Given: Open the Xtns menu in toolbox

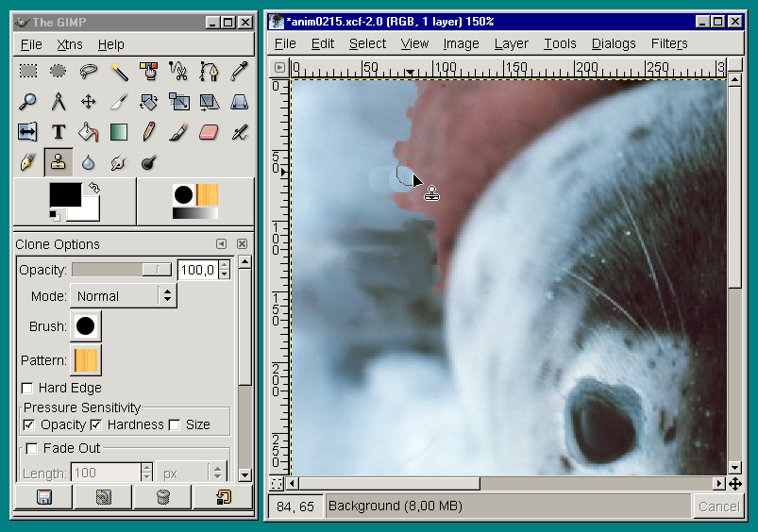Looking at the screenshot, I should (x=70, y=44).
